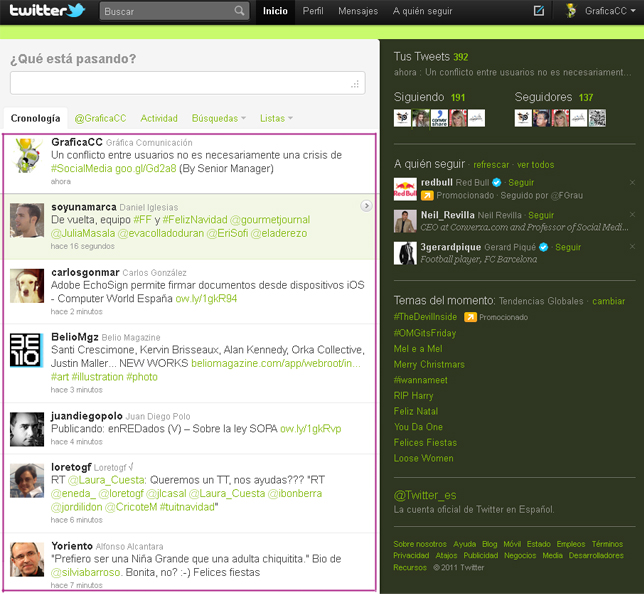This screenshot has width=644, height=594.
Task: Switch to Actividad tab
Action: pos(159,118)
